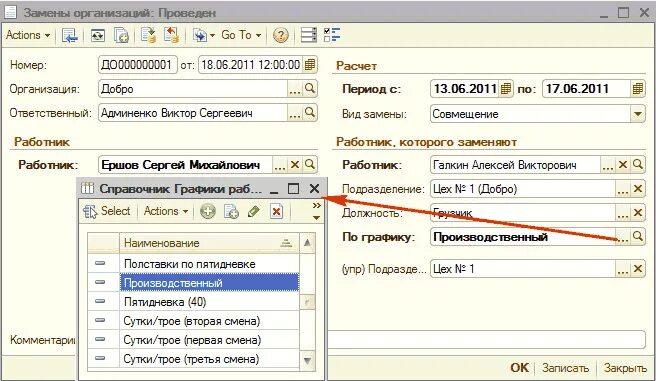This screenshot has width=656, height=381.
Task: Open the Ершов Сергей Михайлович worker card via magnifier
Action: (x=310, y=164)
